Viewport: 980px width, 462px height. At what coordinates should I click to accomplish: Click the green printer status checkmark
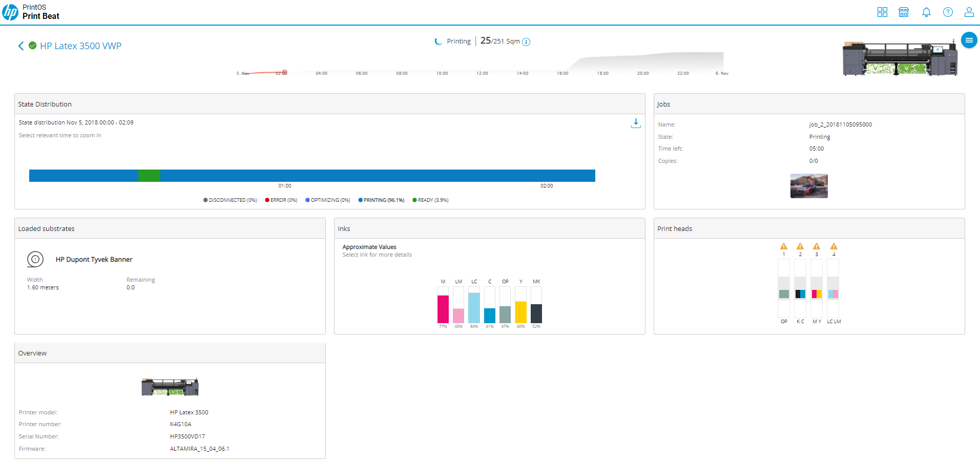(x=33, y=46)
